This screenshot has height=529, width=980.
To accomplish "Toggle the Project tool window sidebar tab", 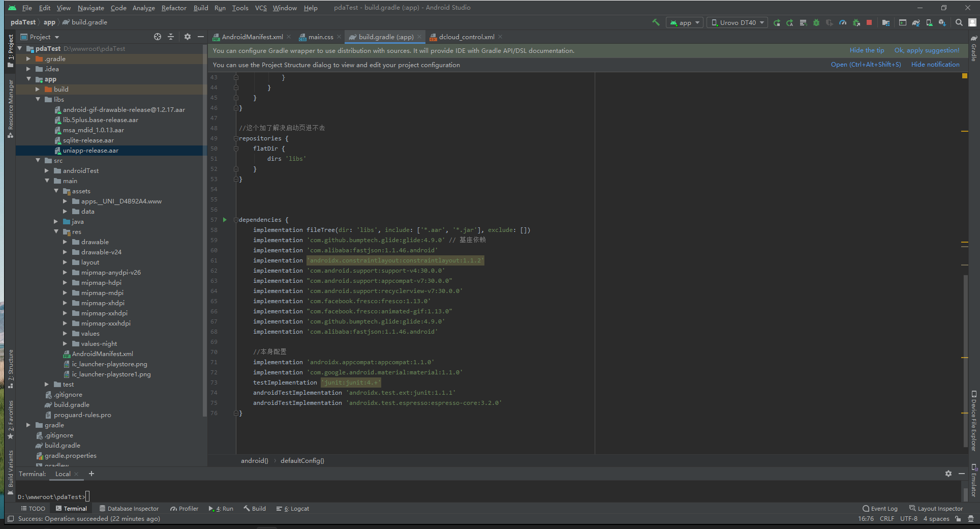I will (10, 50).
